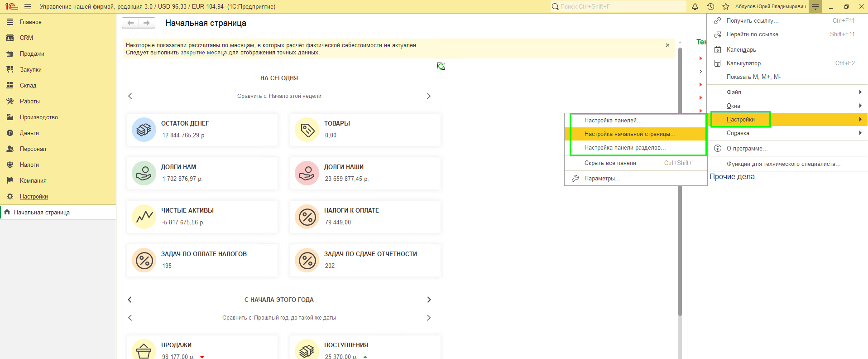
Task: Click the Калькулятор icon in menu
Action: (x=718, y=63)
